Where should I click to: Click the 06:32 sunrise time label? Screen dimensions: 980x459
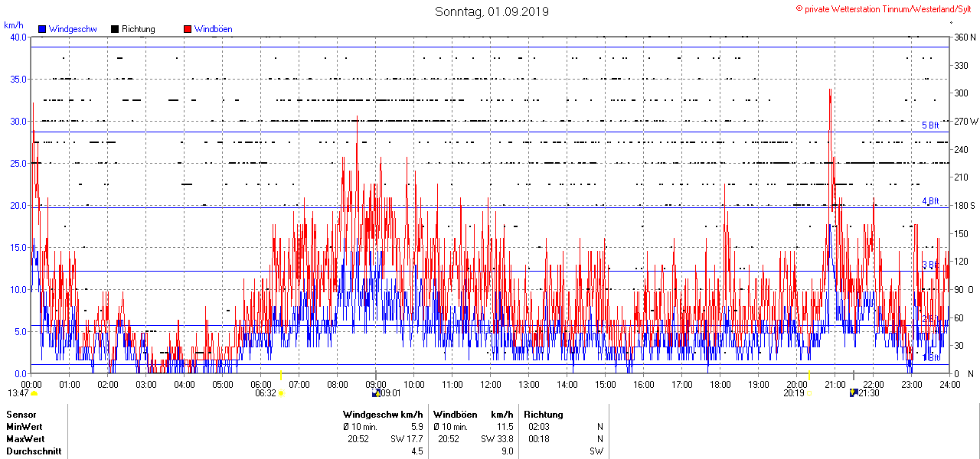(x=266, y=393)
